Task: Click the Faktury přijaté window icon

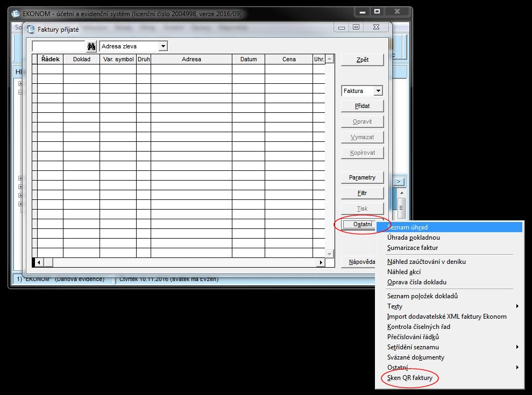Action: coord(31,30)
